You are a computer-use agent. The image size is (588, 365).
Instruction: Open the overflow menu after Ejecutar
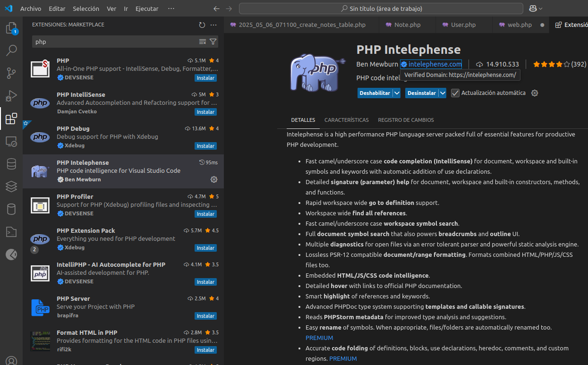tap(171, 8)
